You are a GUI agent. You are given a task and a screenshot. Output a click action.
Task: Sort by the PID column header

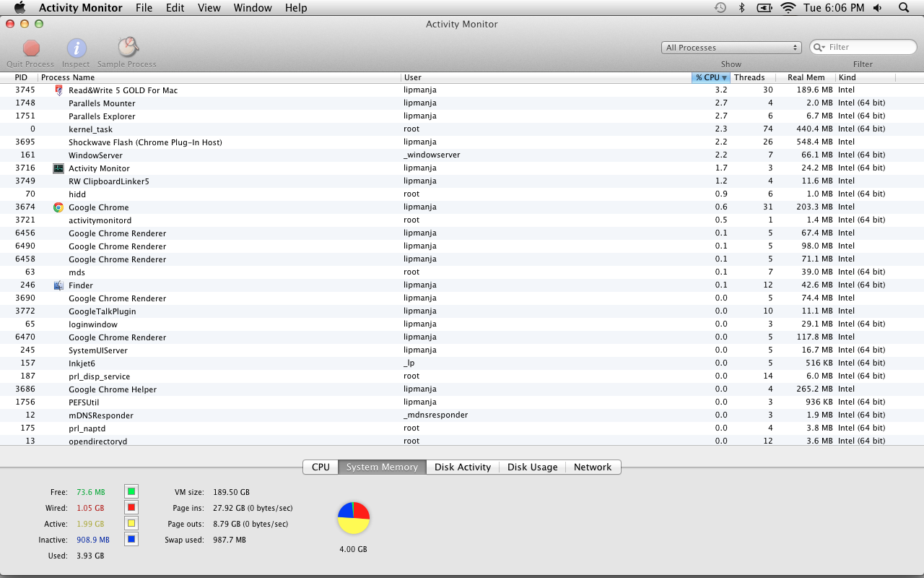point(21,77)
